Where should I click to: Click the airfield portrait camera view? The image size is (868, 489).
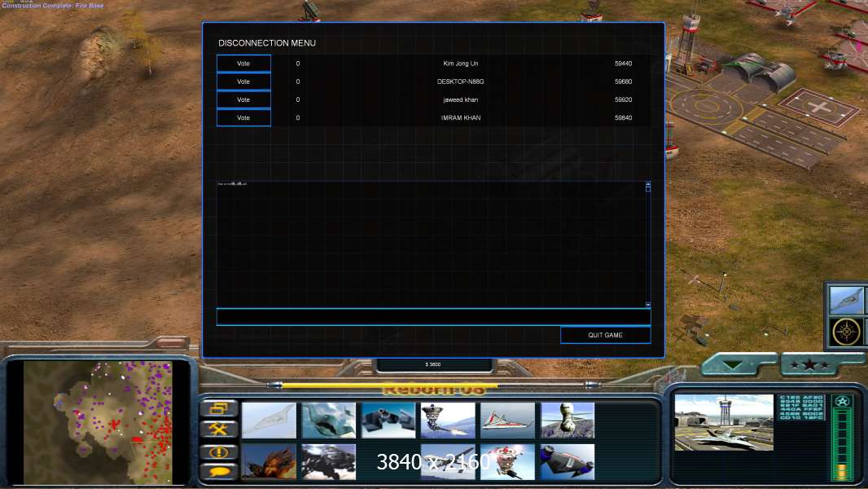click(x=724, y=422)
